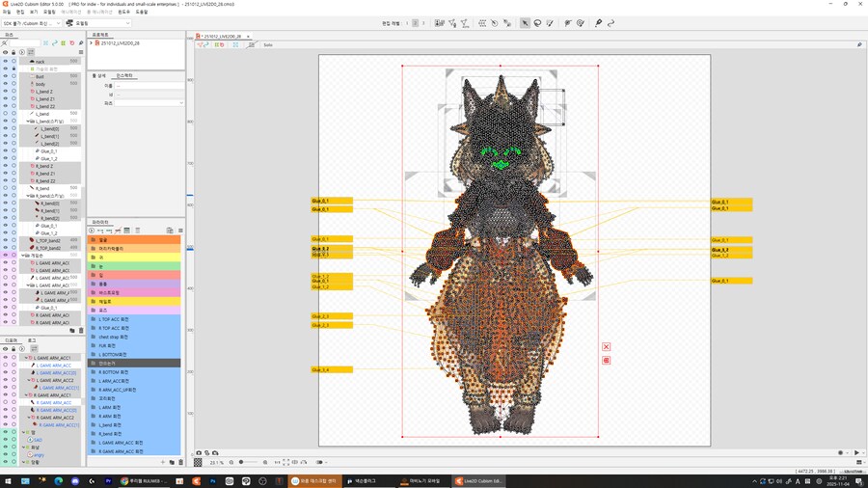
Task: Select the 'chest strap 회전' parameter group
Action: tap(116, 337)
